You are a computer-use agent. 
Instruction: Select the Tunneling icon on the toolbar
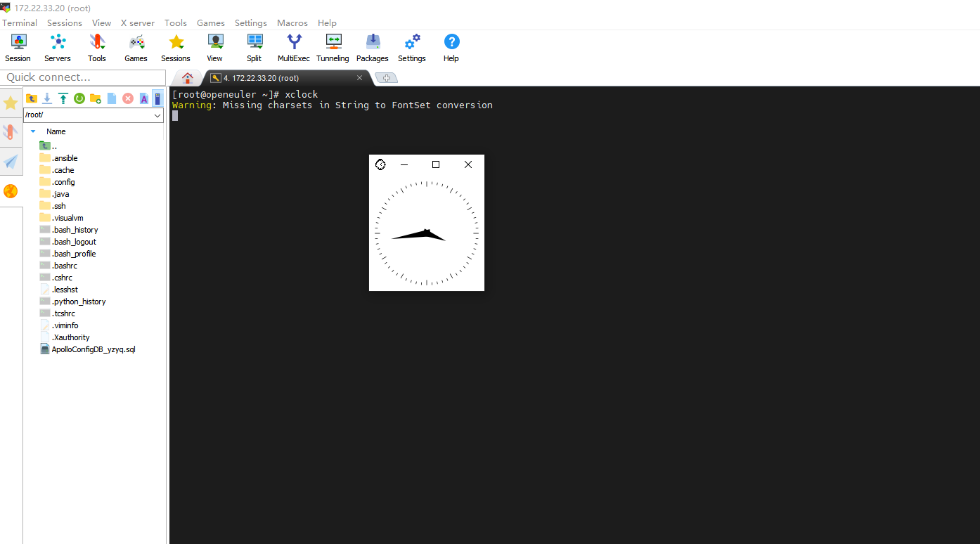click(x=332, y=47)
